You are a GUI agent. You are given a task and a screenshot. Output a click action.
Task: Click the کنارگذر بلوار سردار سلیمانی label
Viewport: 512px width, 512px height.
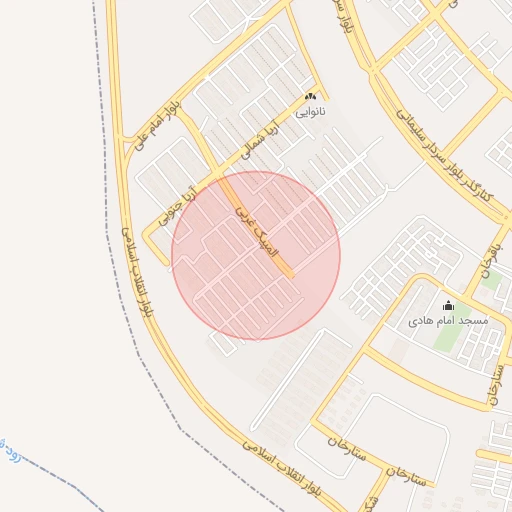point(444,156)
